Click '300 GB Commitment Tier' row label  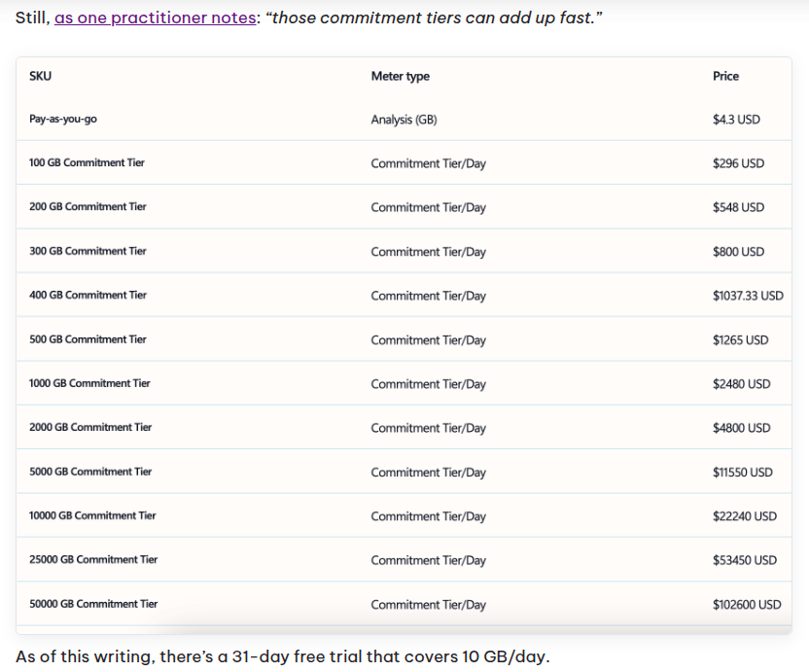88,251
